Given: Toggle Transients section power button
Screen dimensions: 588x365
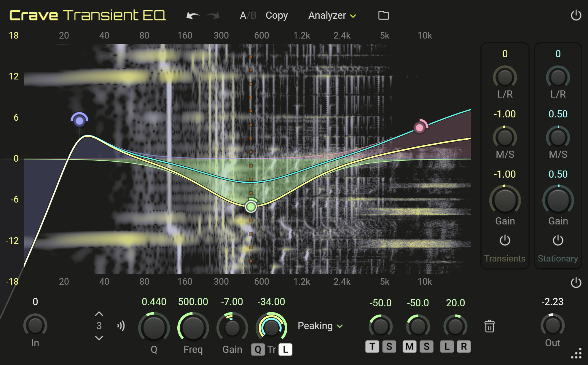Looking at the screenshot, I should click(505, 240).
